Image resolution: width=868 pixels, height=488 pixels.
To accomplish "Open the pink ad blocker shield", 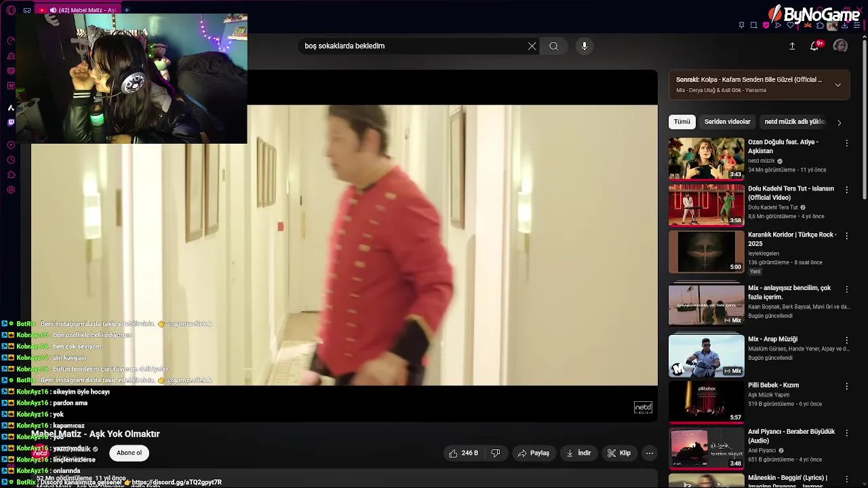I will pyautogui.click(x=766, y=25).
